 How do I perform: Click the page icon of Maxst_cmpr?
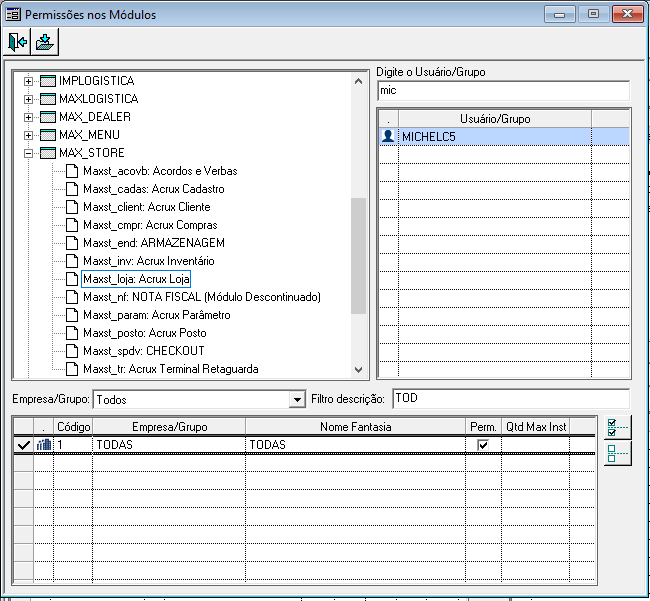coord(72,225)
